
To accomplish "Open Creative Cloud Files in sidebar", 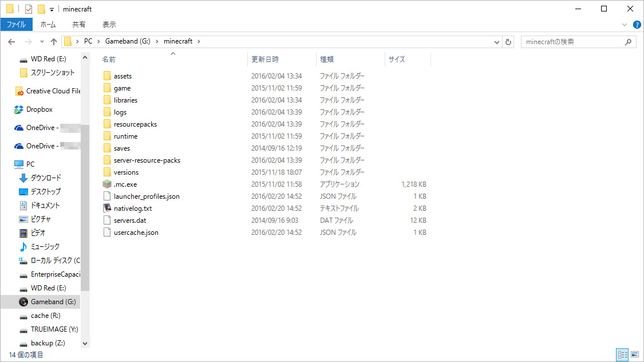I will coord(48,91).
